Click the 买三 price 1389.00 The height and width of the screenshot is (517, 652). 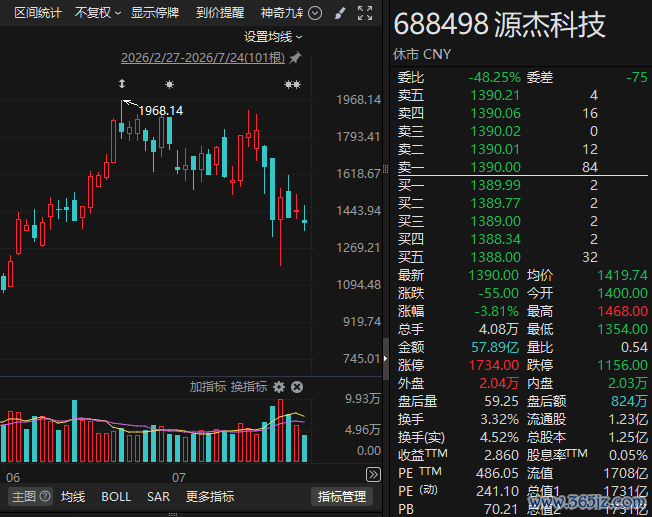coord(495,221)
